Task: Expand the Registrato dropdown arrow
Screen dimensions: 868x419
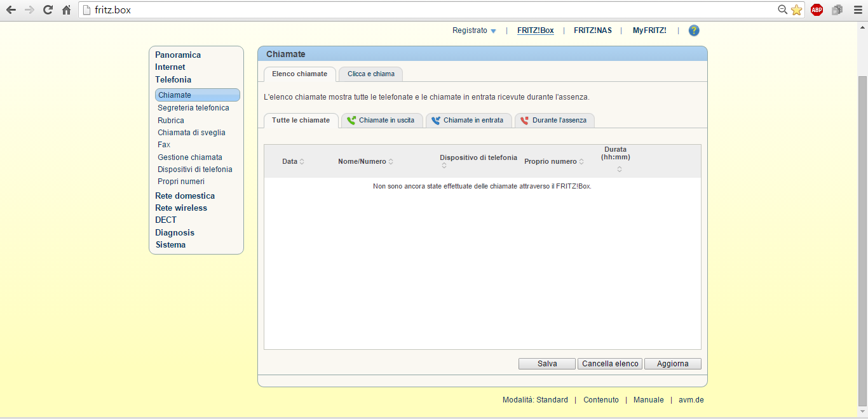Action: point(493,31)
